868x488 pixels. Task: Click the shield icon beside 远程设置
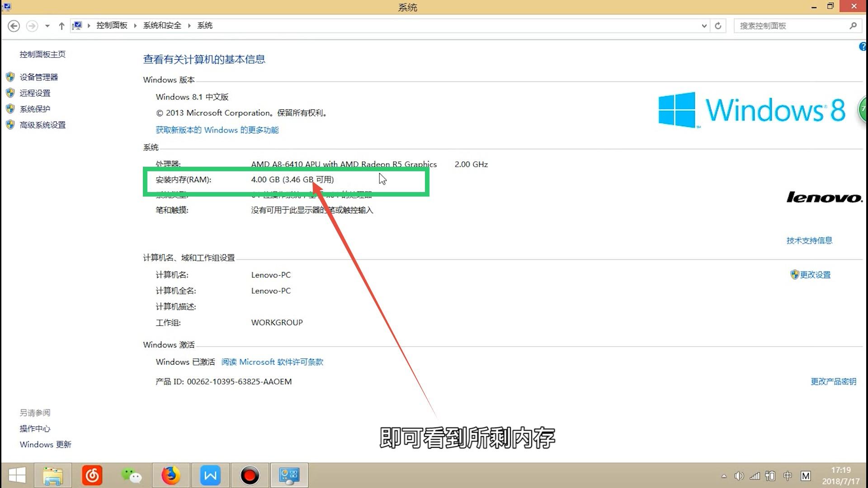(10, 93)
